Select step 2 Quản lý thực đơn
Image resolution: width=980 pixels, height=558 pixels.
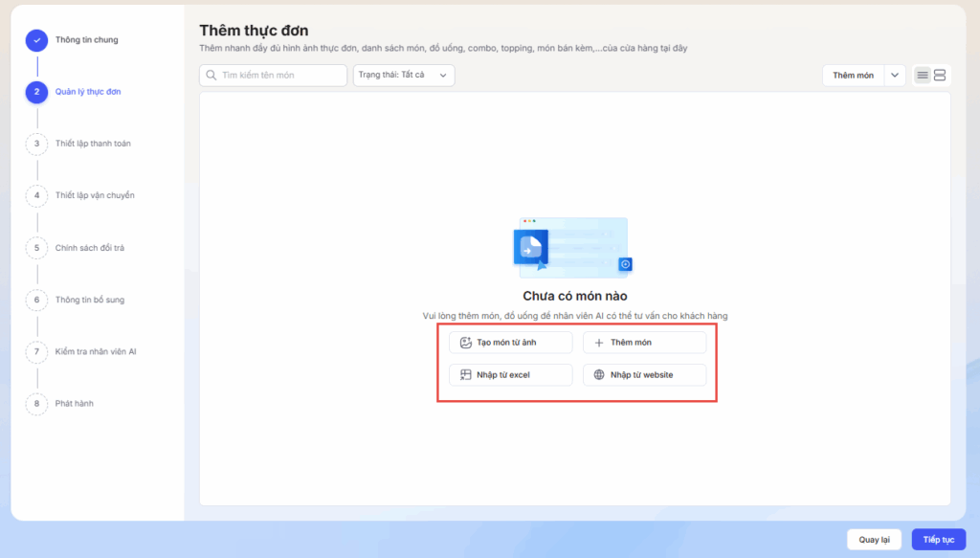coord(88,92)
